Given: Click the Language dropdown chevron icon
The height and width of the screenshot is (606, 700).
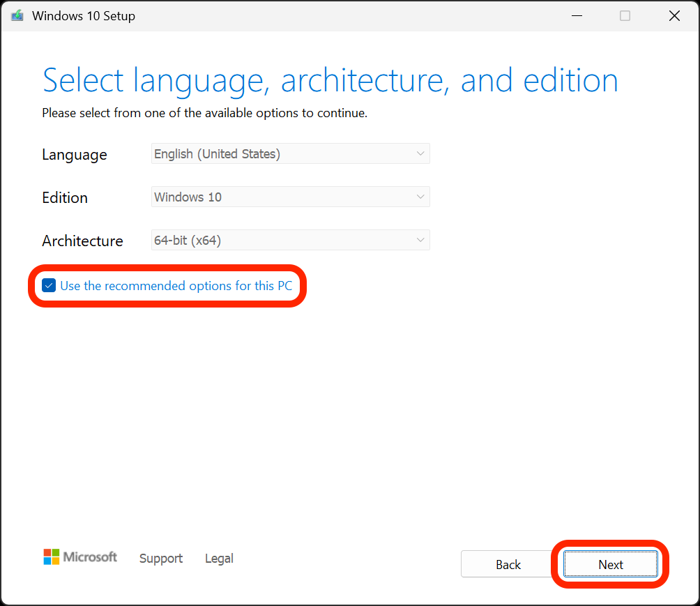Looking at the screenshot, I should [421, 153].
